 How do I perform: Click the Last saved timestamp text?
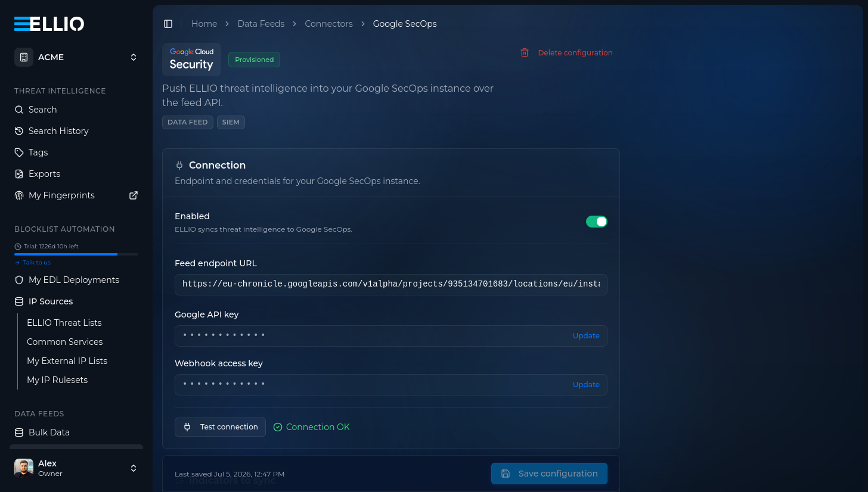230,474
